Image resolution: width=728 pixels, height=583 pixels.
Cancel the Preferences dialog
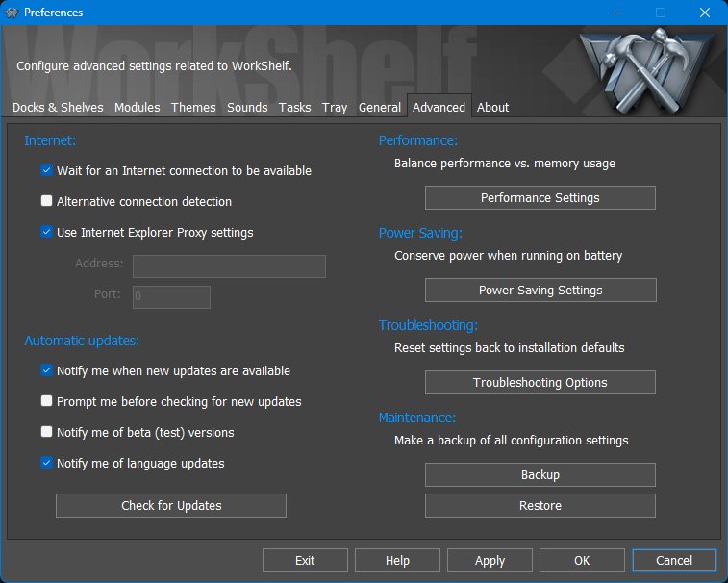674,561
